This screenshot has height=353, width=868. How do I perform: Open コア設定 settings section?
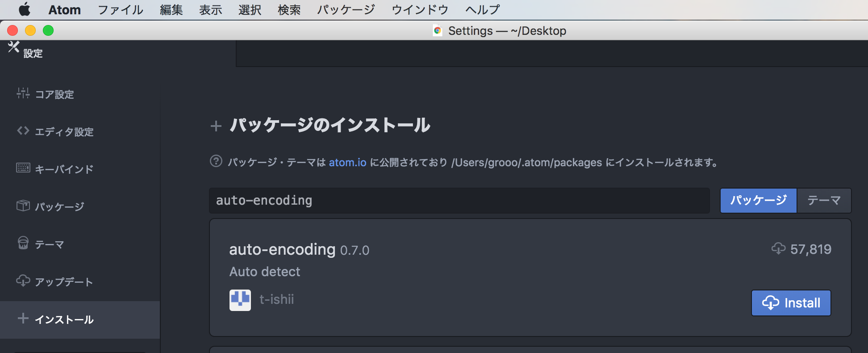80,94
